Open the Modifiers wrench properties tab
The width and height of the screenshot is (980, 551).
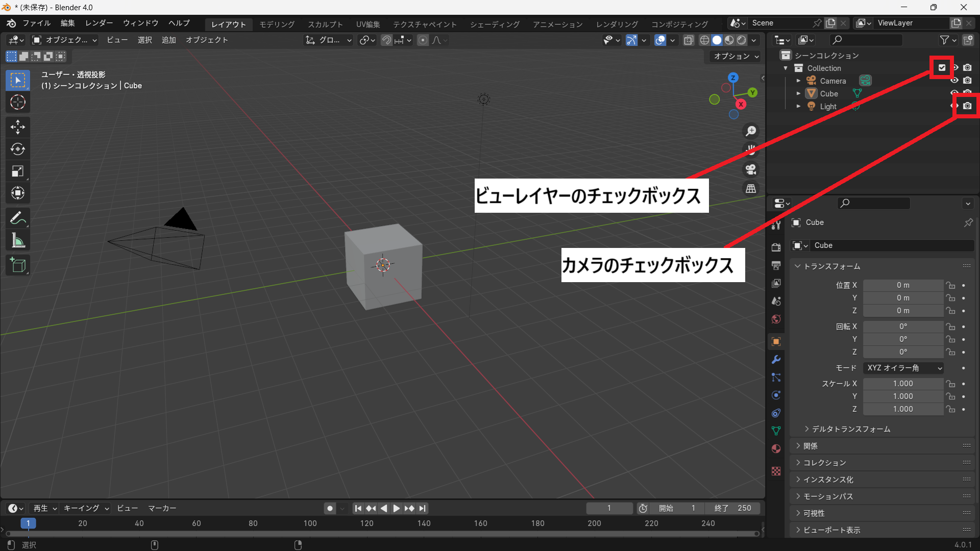776,360
